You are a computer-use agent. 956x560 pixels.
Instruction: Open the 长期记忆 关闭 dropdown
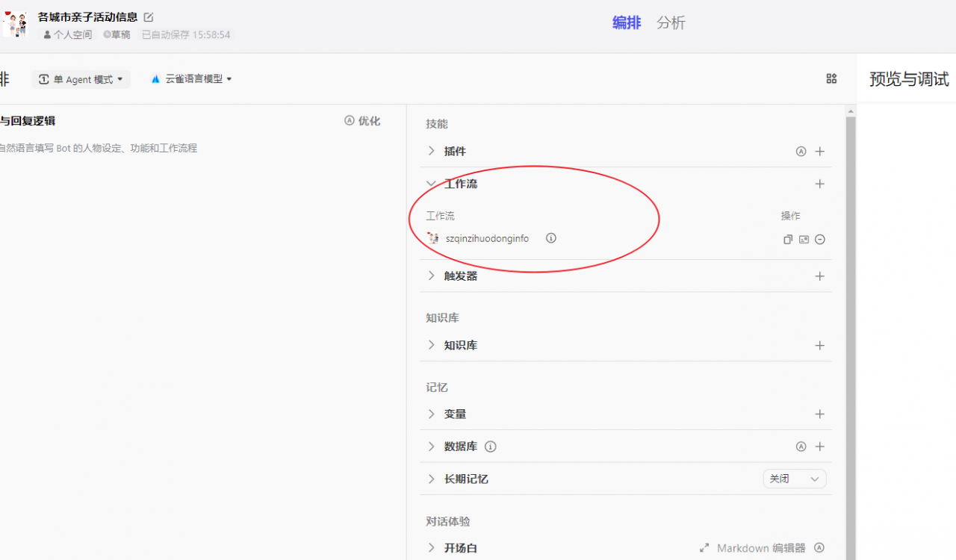click(x=795, y=479)
